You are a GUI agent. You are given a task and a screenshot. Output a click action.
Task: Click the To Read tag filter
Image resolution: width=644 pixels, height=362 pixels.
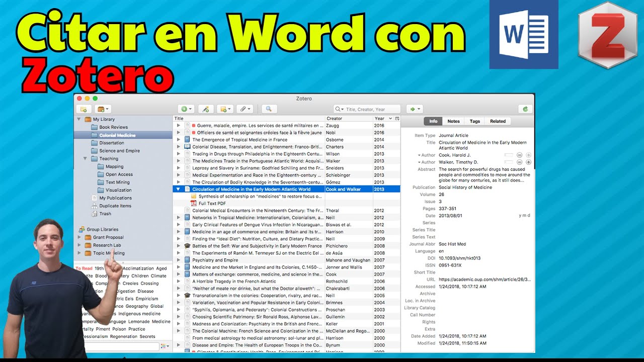tap(84, 268)
